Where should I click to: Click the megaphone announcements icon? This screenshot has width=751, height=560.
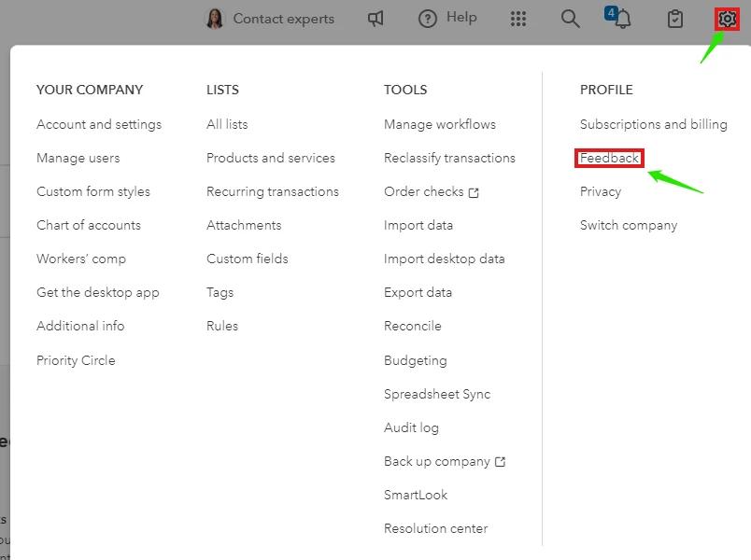(375, 19)
